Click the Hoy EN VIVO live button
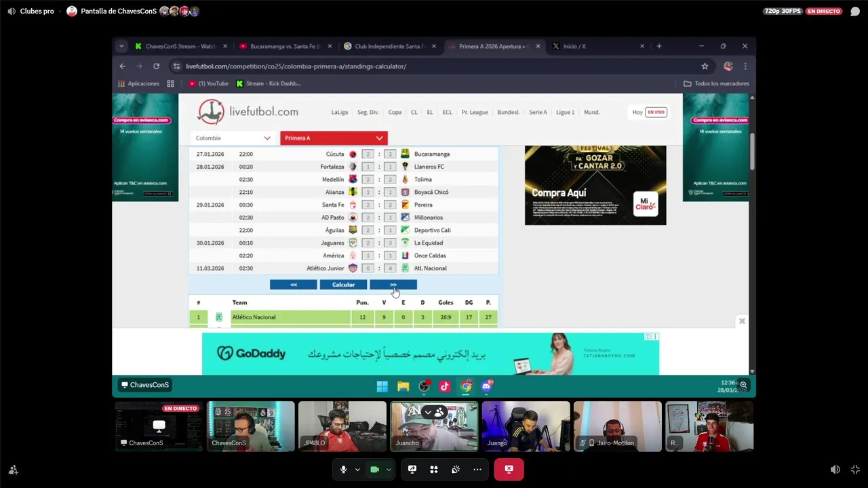 coord(650,112)
